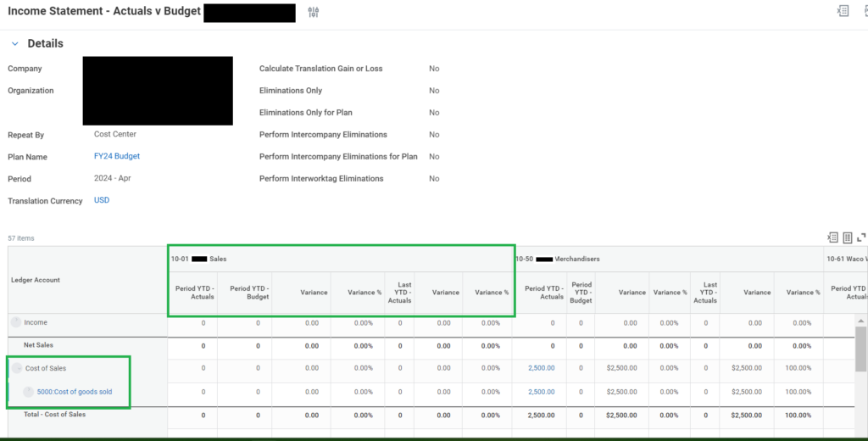Screen dimensions: 868x441
Task: Collapse the Details section chevron
Action: (x=15, y=44)
